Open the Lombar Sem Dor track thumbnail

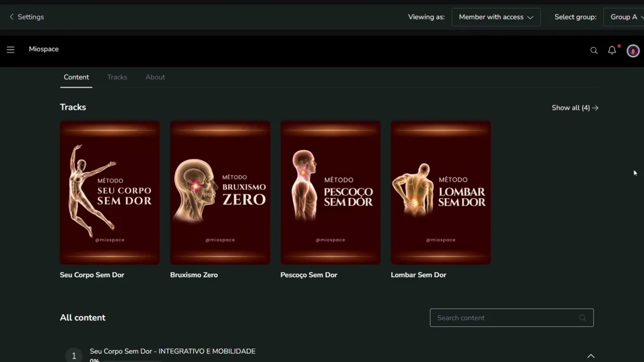pos(440,193)
